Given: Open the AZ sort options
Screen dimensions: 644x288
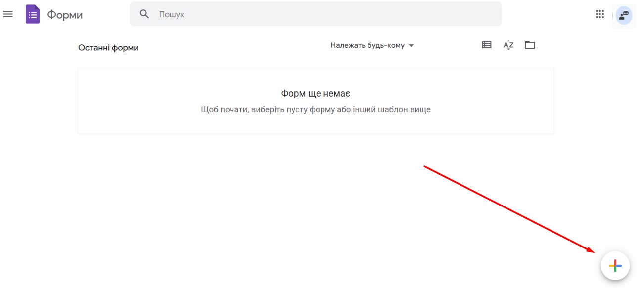Looking at the screenshot, I should click(508, 45).
